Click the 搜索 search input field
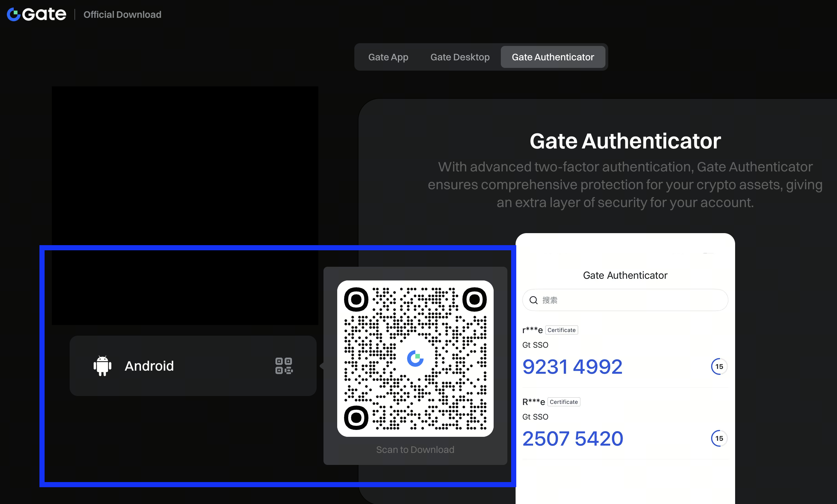The image size is (837, 504). [631, 300]
